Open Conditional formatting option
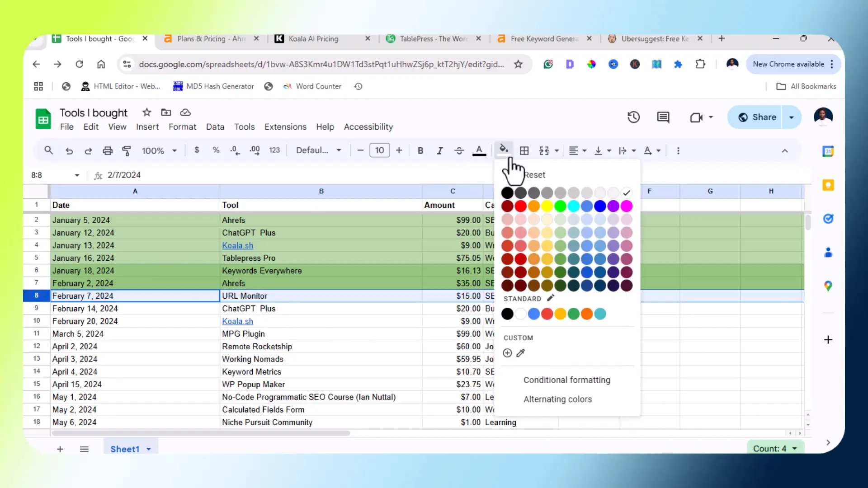The image size is (868, 488). click(x=566, y=380)
